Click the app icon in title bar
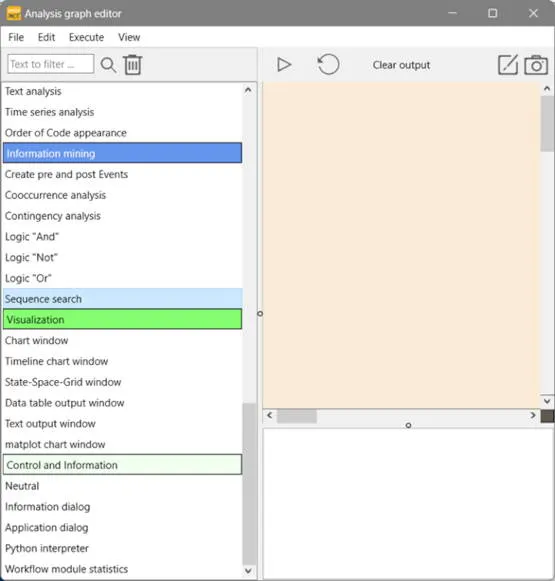The height and width of the screenshot is (581, 555). click(14, 14)
